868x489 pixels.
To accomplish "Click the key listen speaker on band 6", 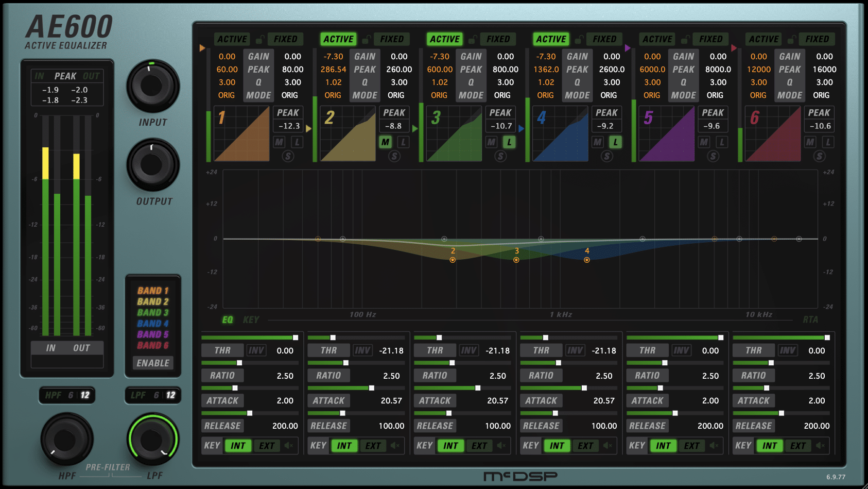I will (x=820, y=446).
